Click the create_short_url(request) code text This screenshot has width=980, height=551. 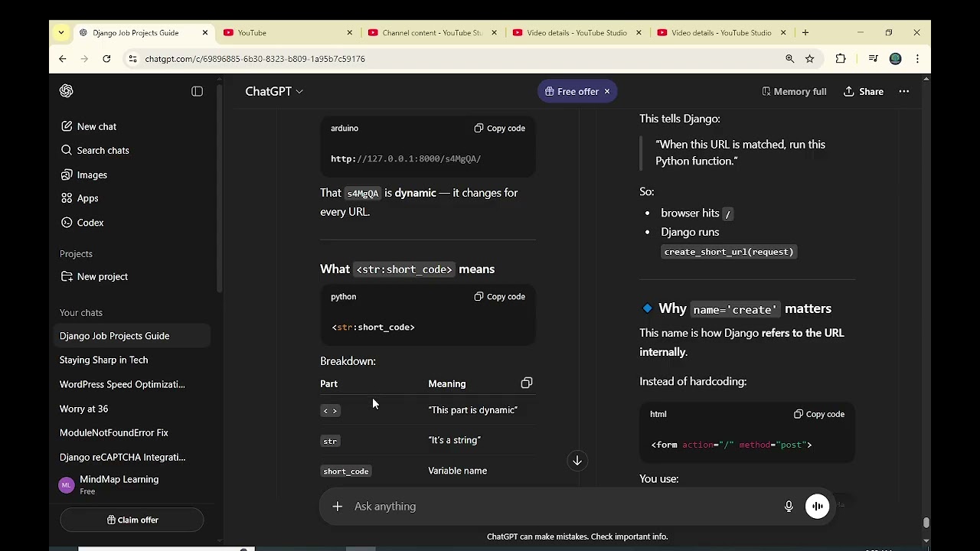point(729,252)
